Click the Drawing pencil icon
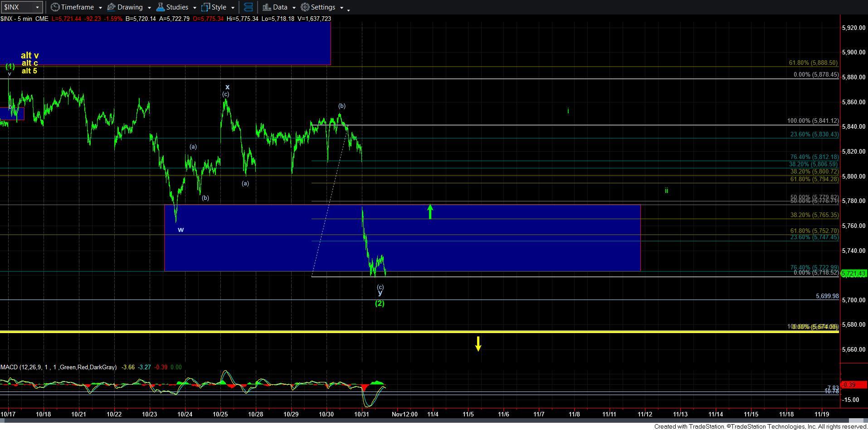The image size is (868, 430). pos(111,7)
